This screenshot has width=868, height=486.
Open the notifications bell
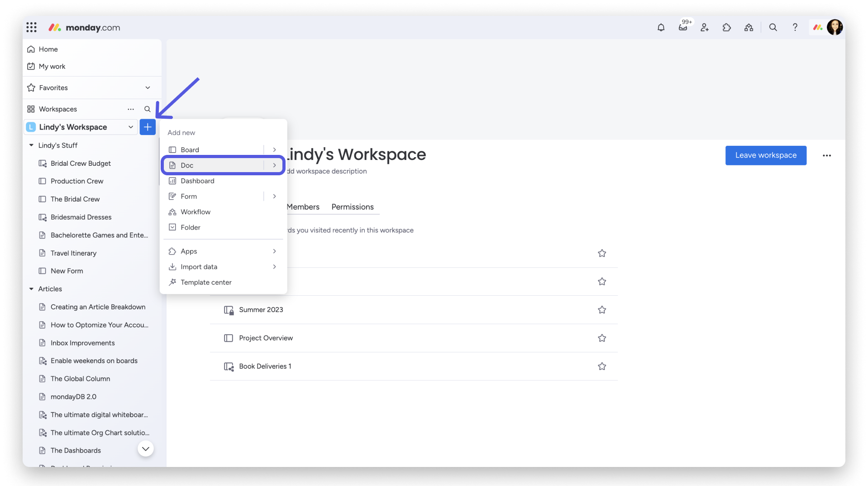661,28
